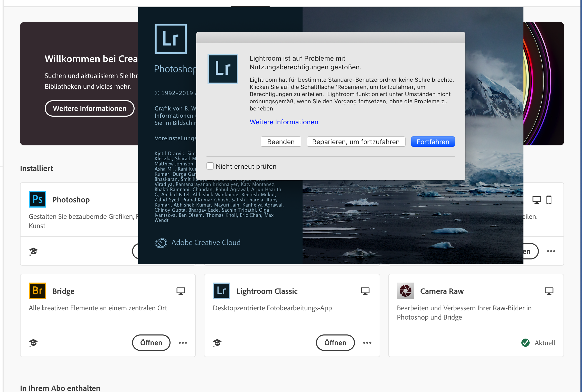
Task: Open 'Weitere Informationen' link in dialog
Action: (284, 122)
